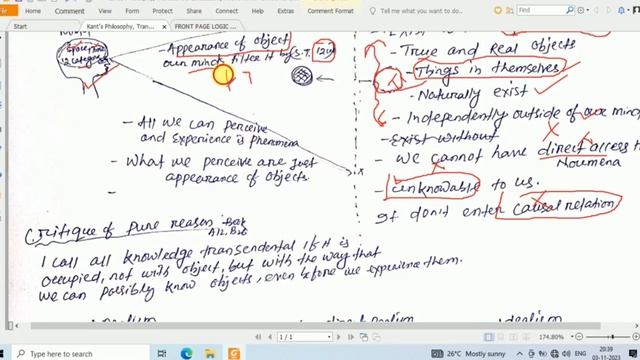
Task: Open the Share ribbon tab
Action: tap(194, 11)
